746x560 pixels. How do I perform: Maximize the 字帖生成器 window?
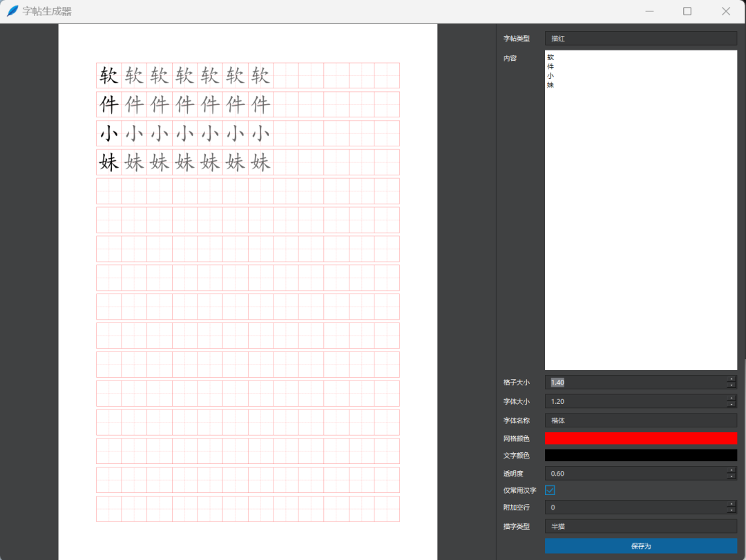coord(687,11)
